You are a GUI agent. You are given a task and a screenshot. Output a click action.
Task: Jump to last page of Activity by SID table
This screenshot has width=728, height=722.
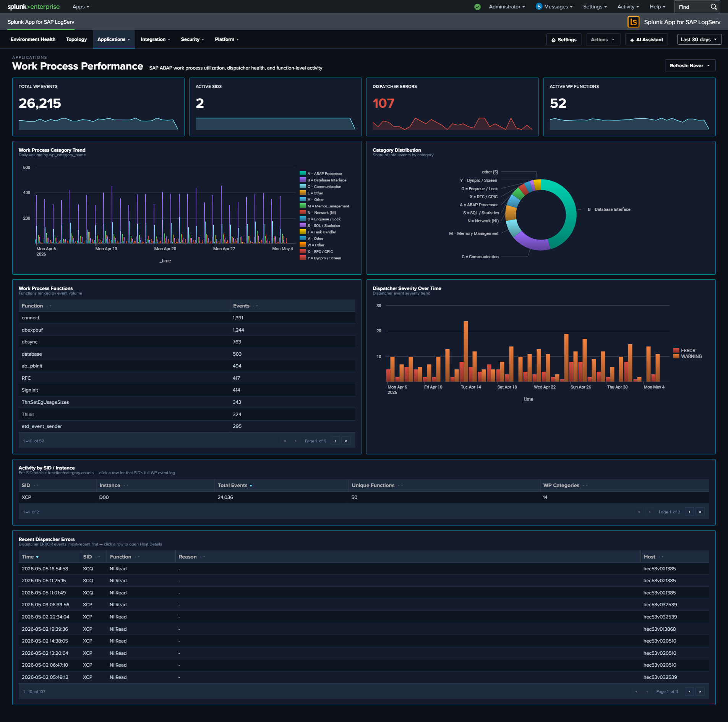[700, 512]
